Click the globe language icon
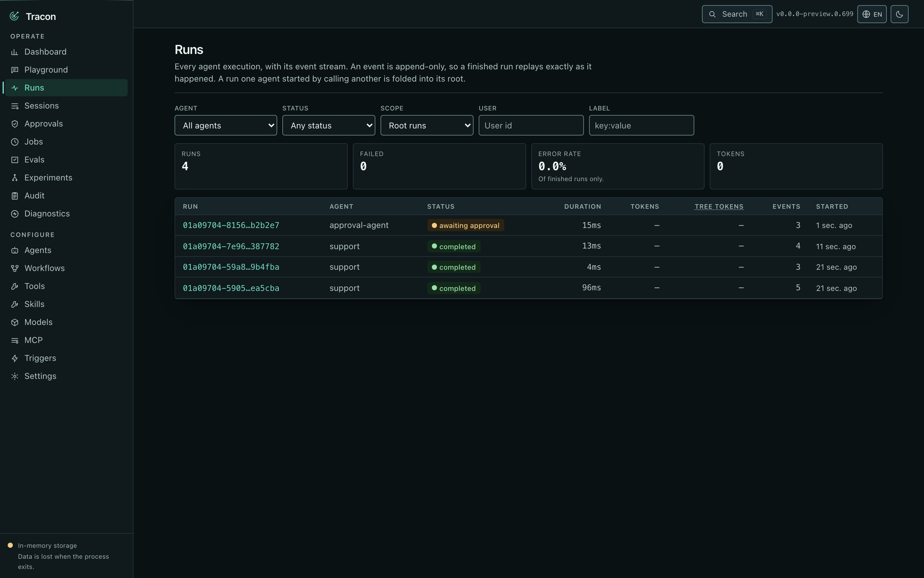Viewport: 924px width, 578px height. point(866,14)
